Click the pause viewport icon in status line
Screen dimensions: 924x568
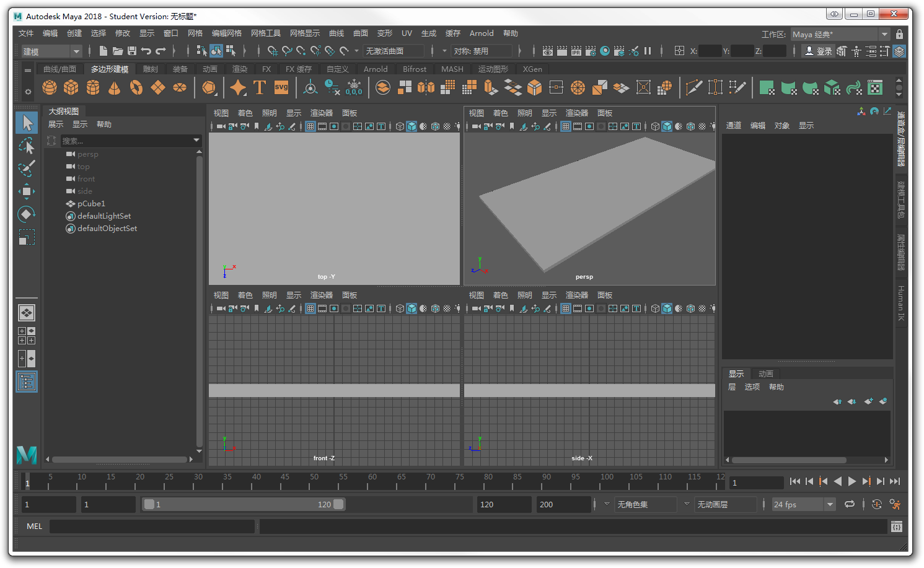click(648, 51)
